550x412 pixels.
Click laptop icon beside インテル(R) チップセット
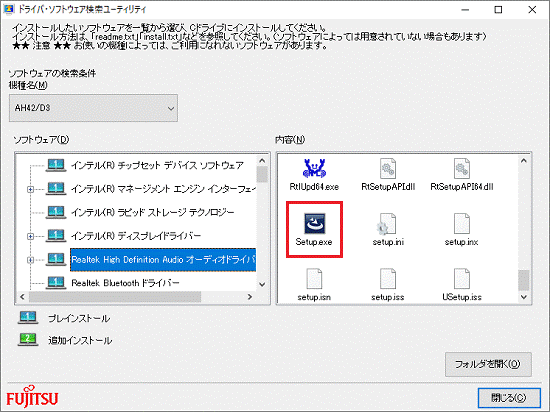click(56, 165)
